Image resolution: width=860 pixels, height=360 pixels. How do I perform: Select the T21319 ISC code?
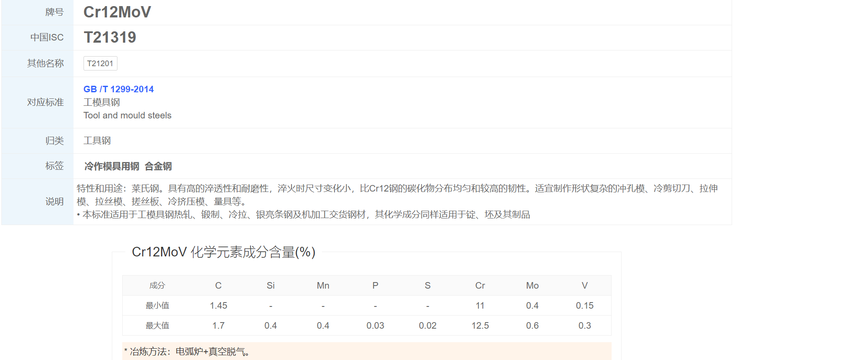(110, 37)
